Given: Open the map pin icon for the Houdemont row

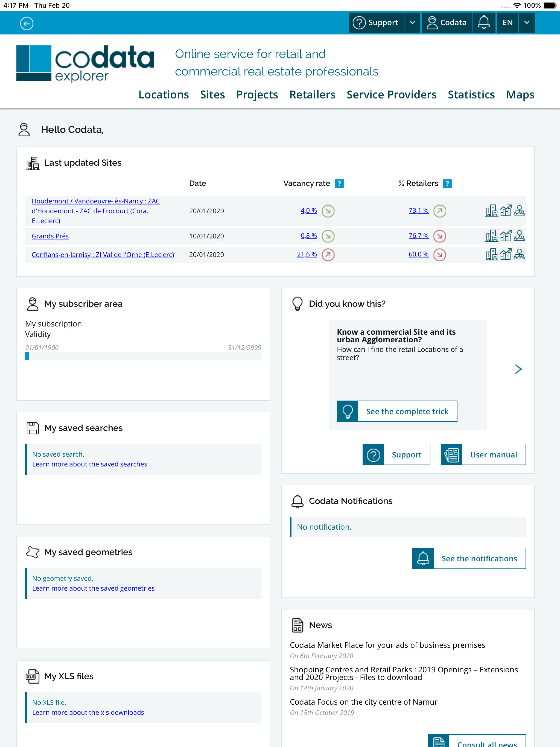Looking at the screenshot, I should pos(519,210).
